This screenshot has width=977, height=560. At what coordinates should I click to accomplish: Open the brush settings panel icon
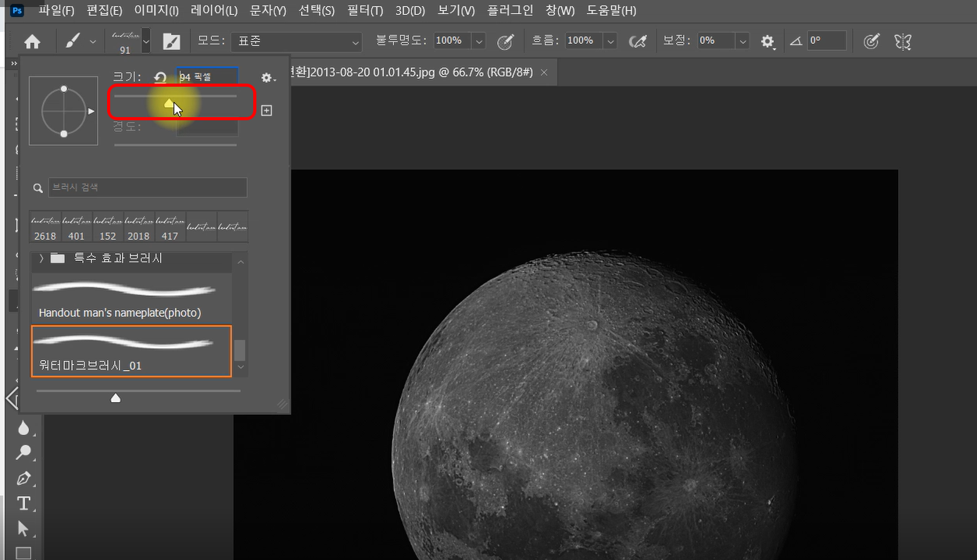point(171,41)
